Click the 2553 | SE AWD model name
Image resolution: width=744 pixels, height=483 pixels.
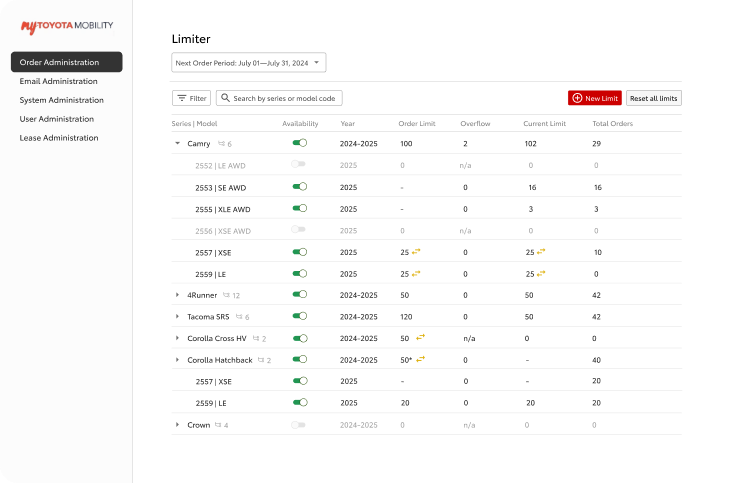coord(221,188)
